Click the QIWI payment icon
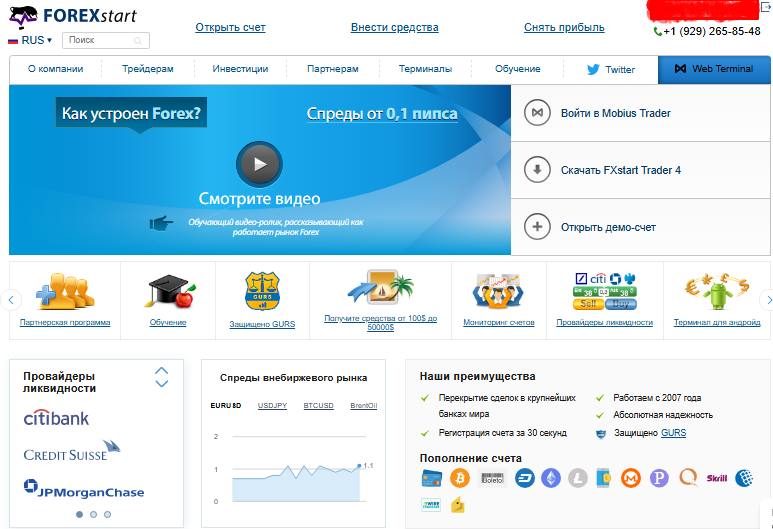Image resolution: width=773 pixels, height=529 pixels. tap(688, 478)
